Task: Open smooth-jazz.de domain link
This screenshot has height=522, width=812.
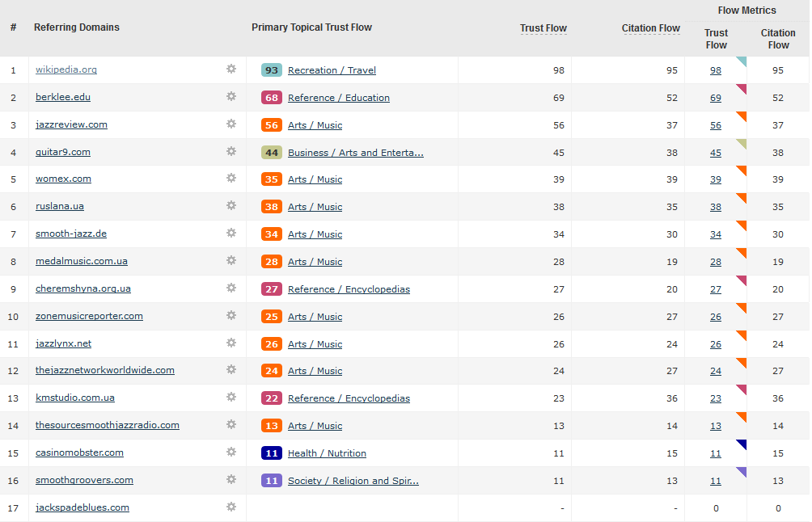Action: [x=71, y=234]
